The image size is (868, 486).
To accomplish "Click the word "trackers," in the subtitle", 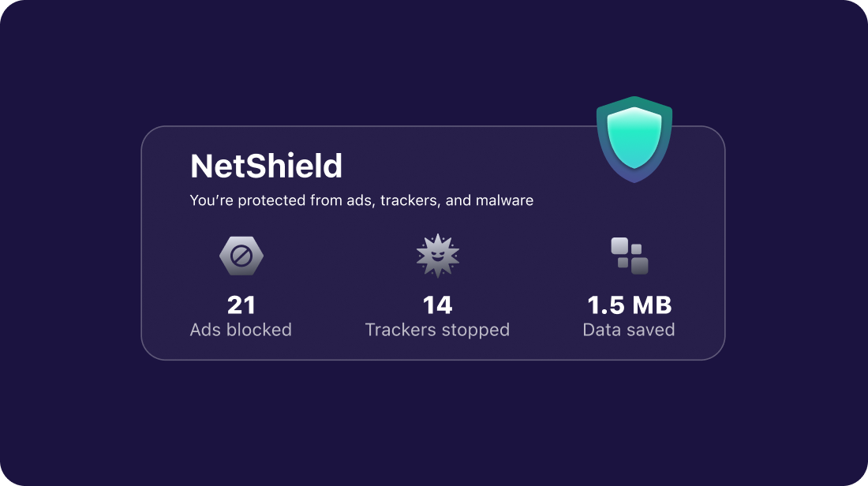I will click(409, 200).
